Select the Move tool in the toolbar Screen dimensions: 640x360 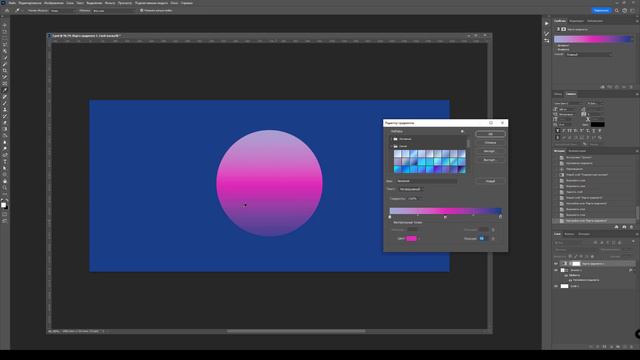click(5, 25)
